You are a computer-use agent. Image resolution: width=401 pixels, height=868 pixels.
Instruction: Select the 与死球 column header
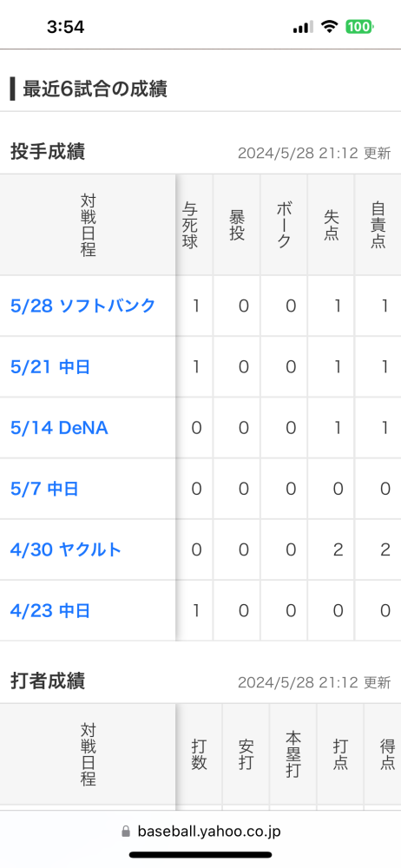click(190, 225)
